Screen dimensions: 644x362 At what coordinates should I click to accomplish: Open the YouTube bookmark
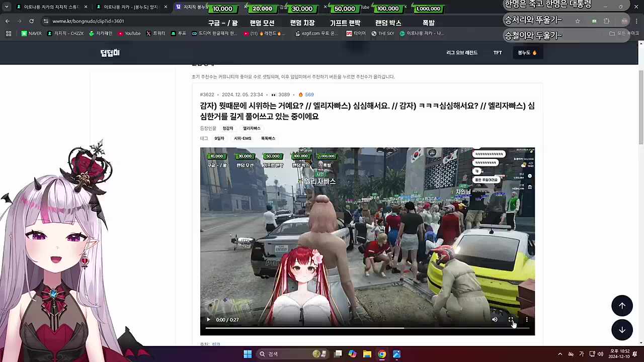[x=129, y=34]
